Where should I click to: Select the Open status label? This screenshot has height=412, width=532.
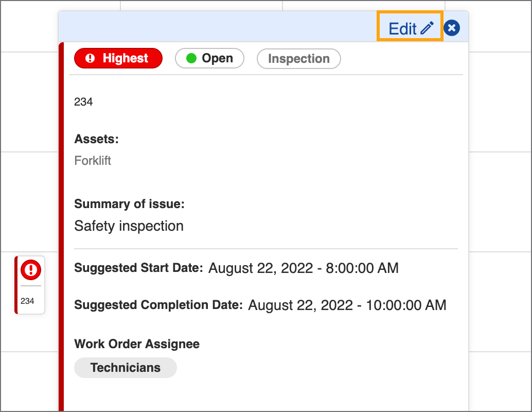pos(217,58)
